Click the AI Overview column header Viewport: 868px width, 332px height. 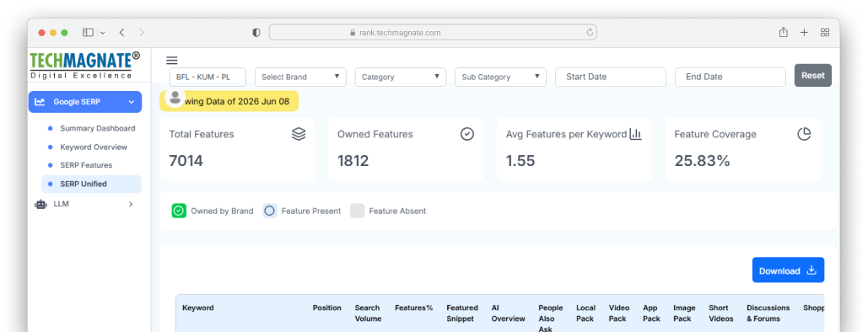(508, 313)
